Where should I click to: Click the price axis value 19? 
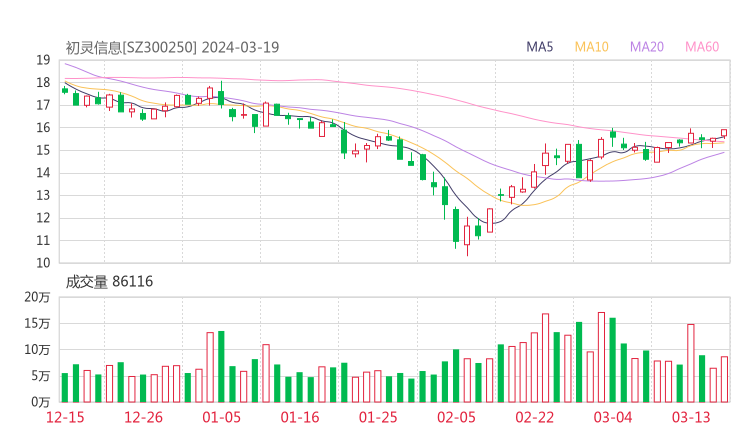[43, 60]
